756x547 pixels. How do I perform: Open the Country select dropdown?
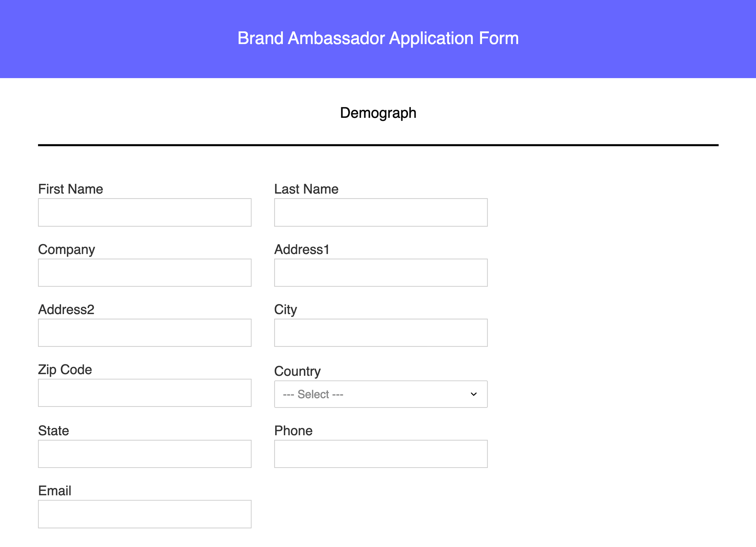380,394
